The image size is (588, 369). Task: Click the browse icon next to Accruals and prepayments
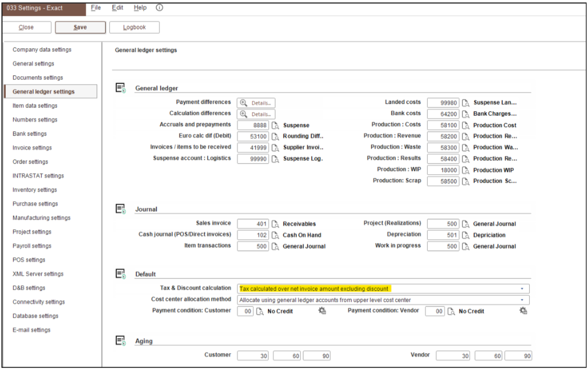pos(275,125)
